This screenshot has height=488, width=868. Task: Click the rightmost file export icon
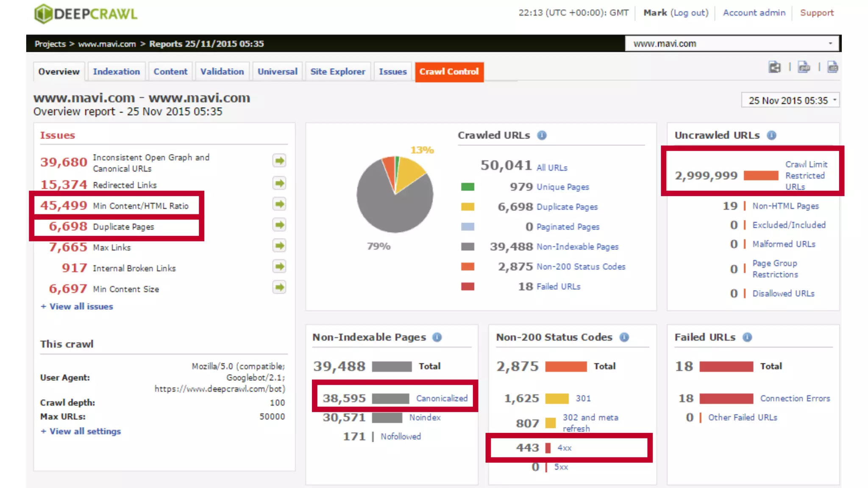click(832, 67)
